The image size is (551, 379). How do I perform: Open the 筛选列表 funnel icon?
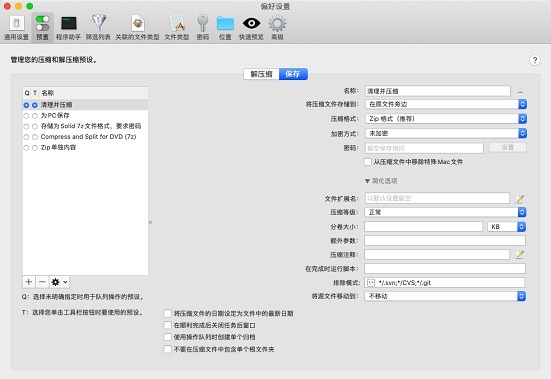98,28
